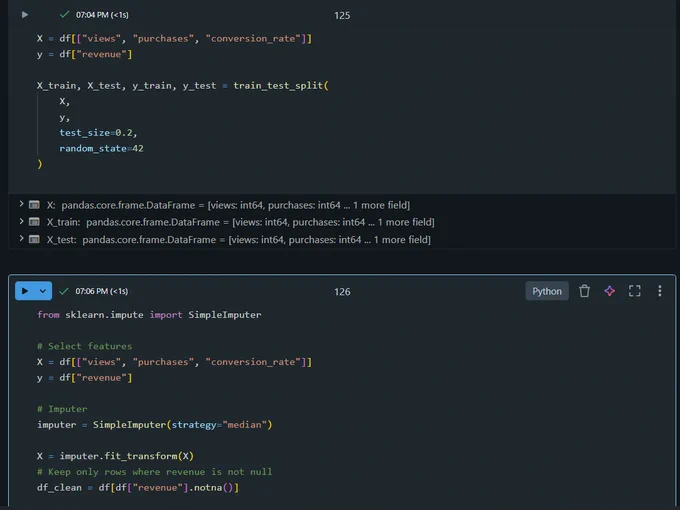Image resolution: width=680 pixels, height=510 pixels.
Task: Expand the X DataFrame variable row
Action: pos(21,204)
